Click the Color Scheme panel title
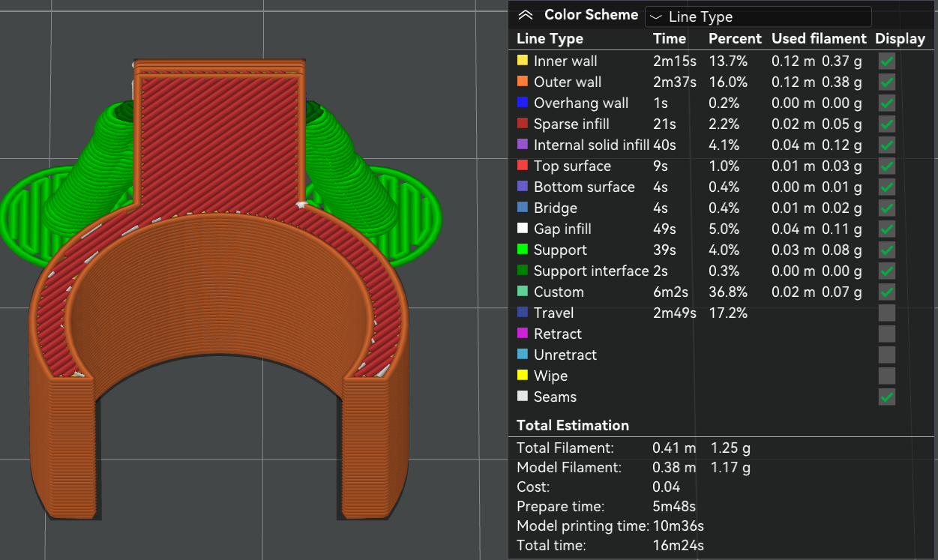This screenshot has width=938, height=560. click(591, 15)
